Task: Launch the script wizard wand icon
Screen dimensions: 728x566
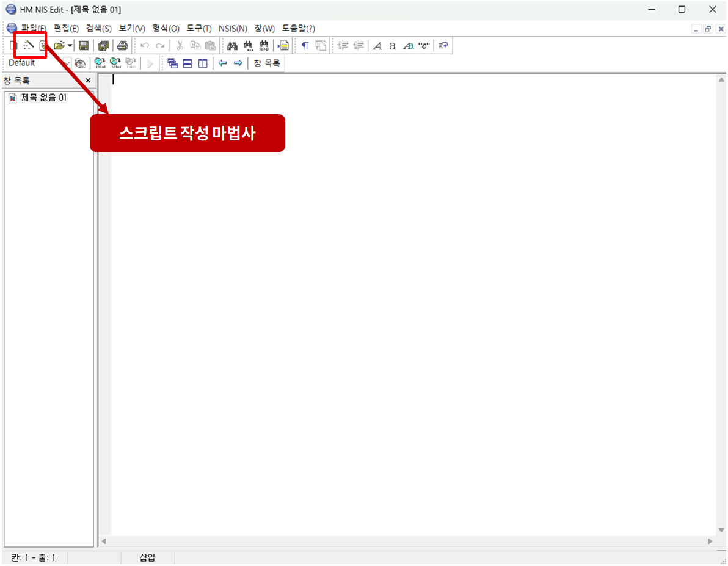Action: tap(29, 46)
